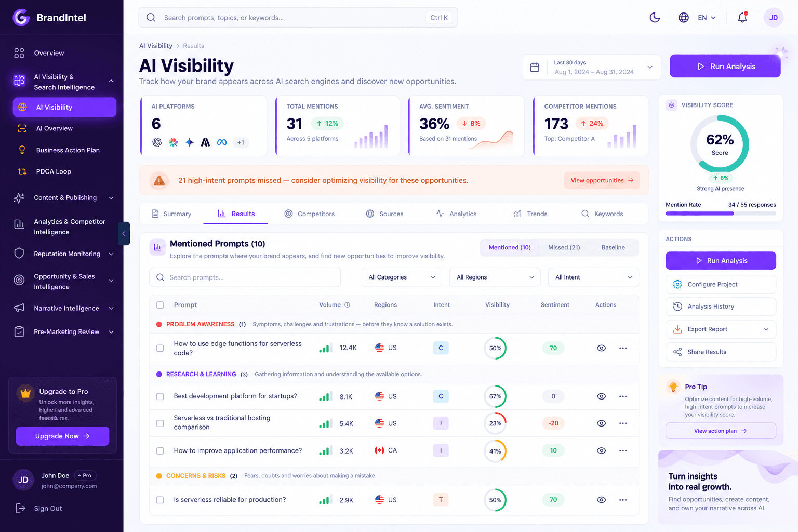Screen dimensions: 798x532
Task: Focus the Search prompts field
Action: (245, 277)
